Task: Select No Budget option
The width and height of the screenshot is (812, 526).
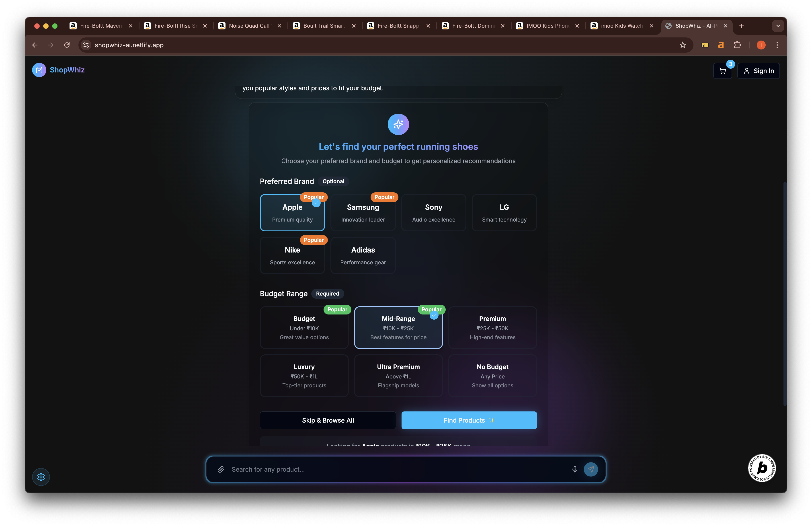Action: click(492, 376)
